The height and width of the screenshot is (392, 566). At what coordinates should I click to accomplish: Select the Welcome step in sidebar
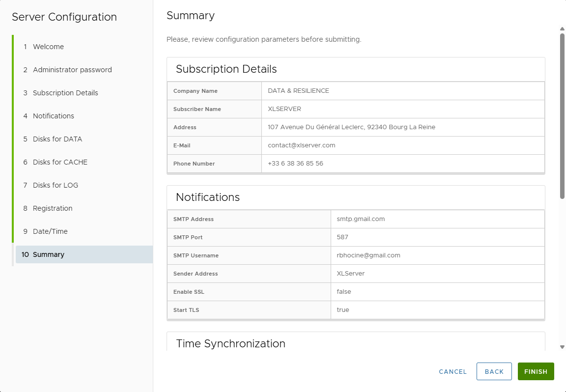[x=48, y=47]
